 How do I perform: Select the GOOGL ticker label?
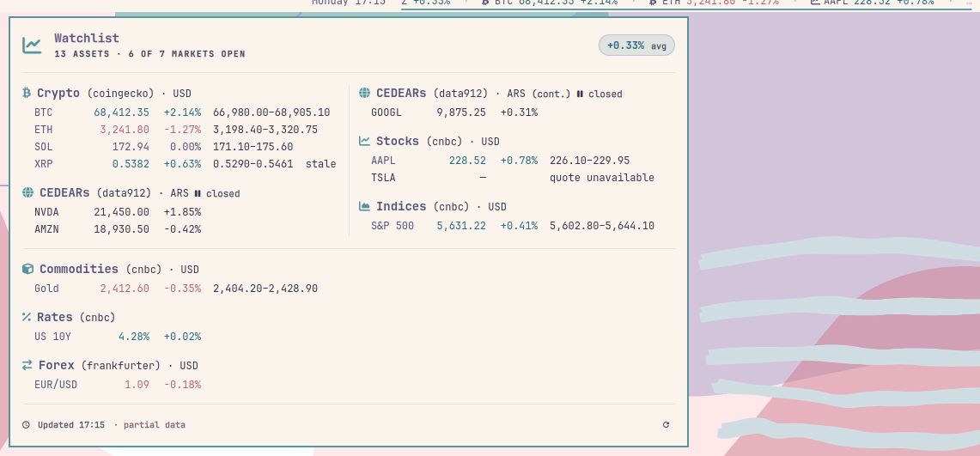[387, 112]
